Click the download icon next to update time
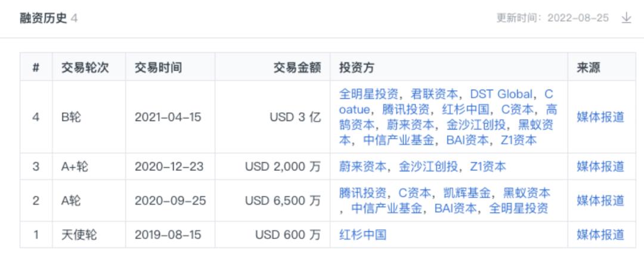Screen dimensions: 644x255 pos(626,18)
